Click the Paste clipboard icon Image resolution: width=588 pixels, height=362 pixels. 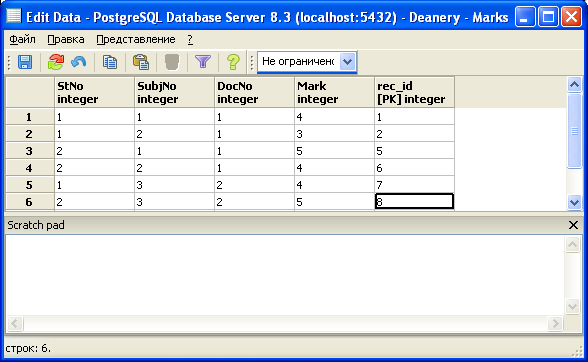coord(141,62)
